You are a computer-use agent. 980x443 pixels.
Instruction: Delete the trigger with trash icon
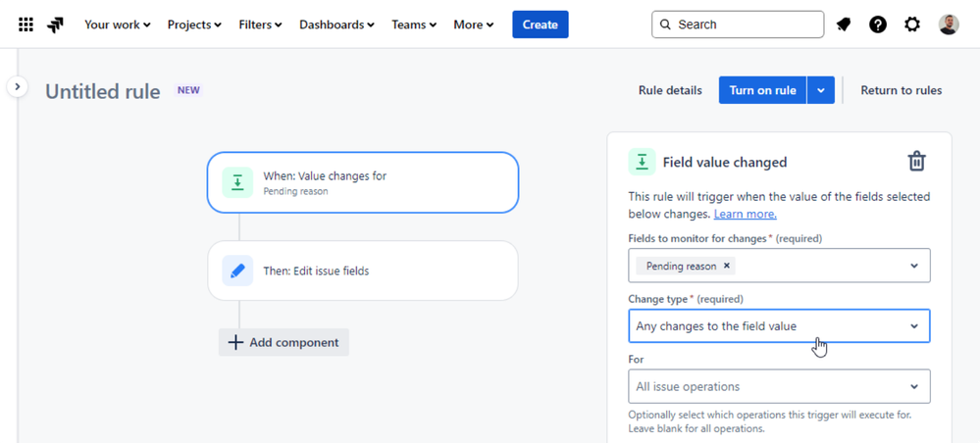916,162
